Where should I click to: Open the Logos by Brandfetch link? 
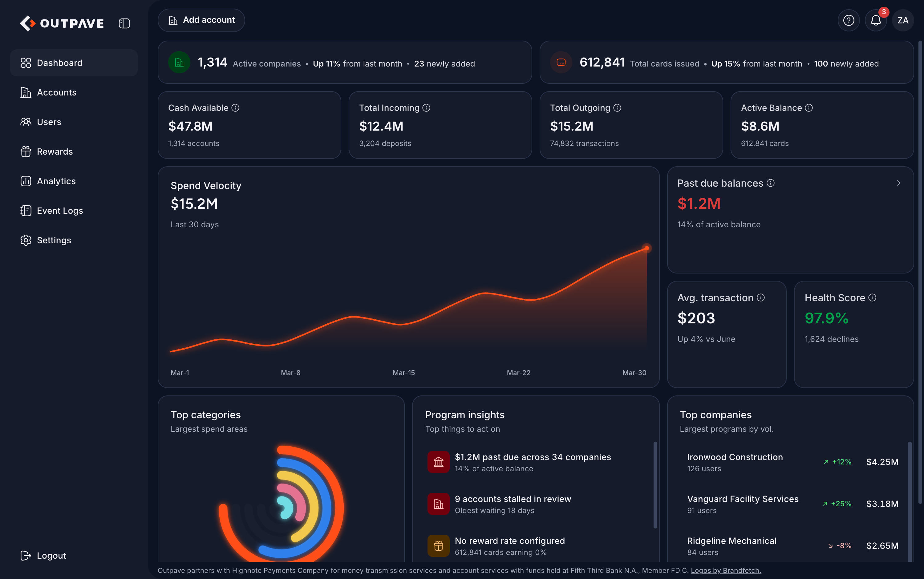tap(726, 570)
